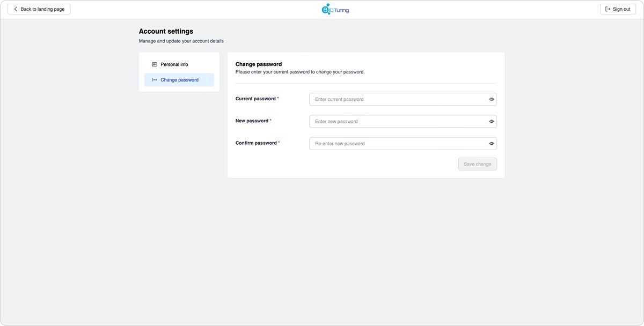The image size is (644, 326).
Task: Click the Confirm password field label
Action: pyautogui.click(x=256, y=143)
